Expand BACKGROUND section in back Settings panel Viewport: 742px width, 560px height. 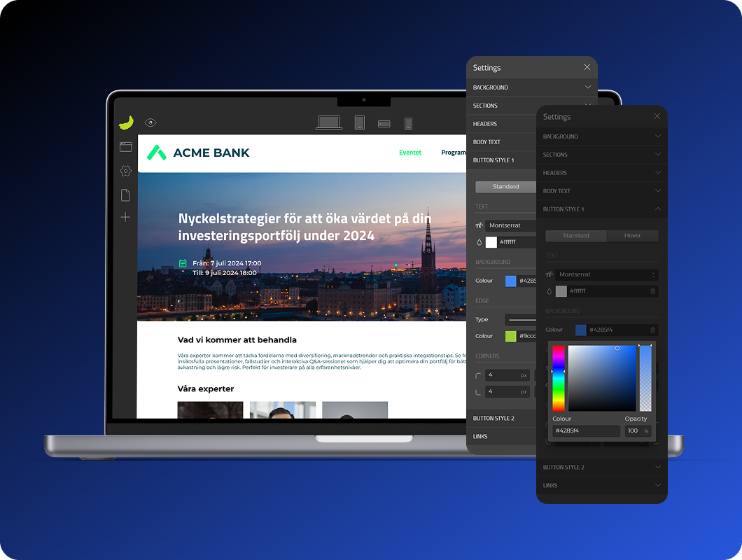(532, 87)
